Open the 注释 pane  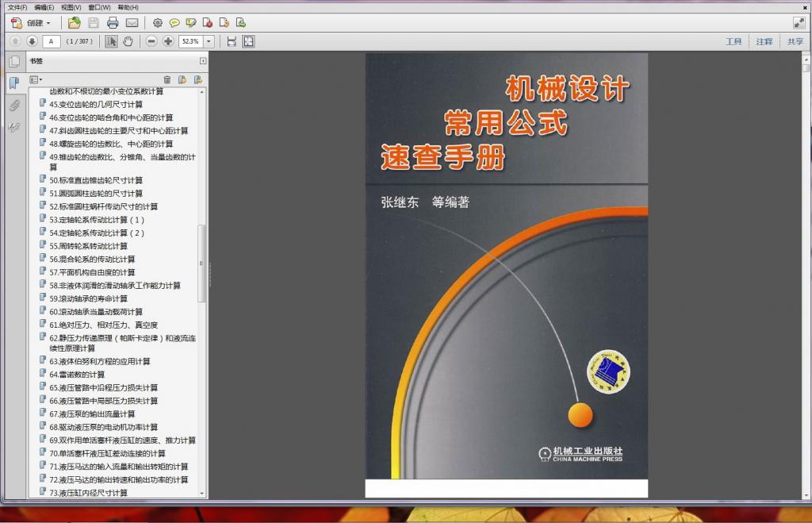(x=764, y=41)
